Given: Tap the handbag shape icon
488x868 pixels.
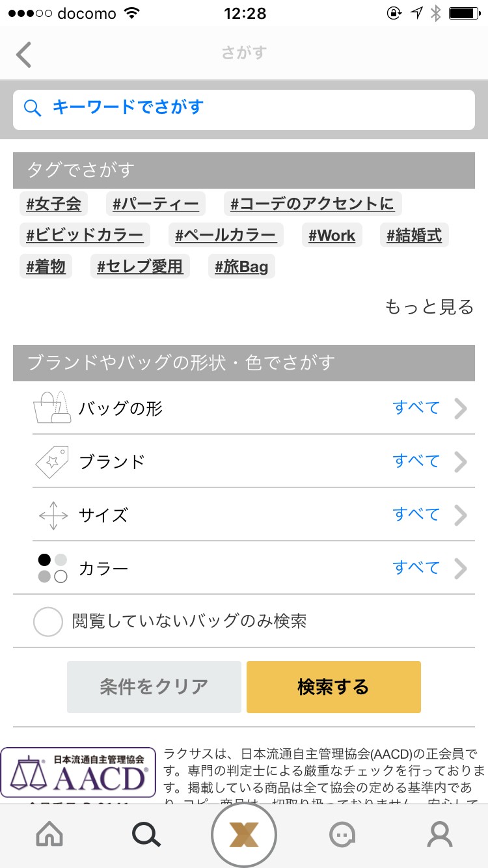Looking at the screenshot, I should click(x=52, y=408).
